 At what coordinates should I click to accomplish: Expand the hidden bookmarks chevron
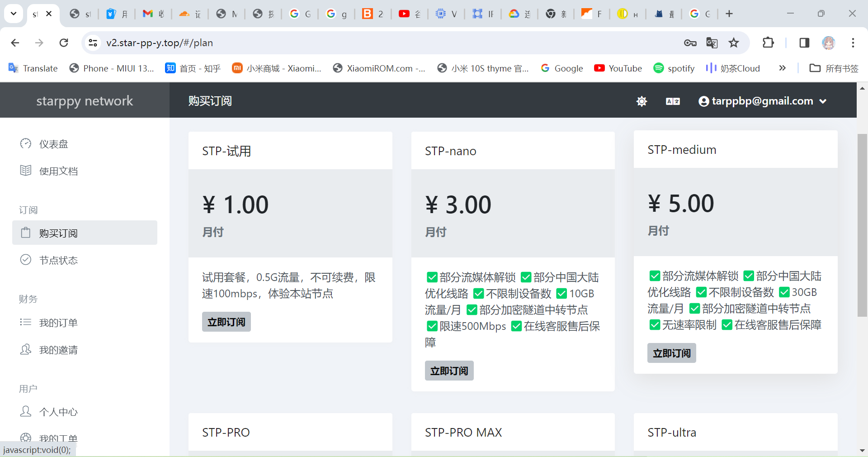(x=782, y=68)
